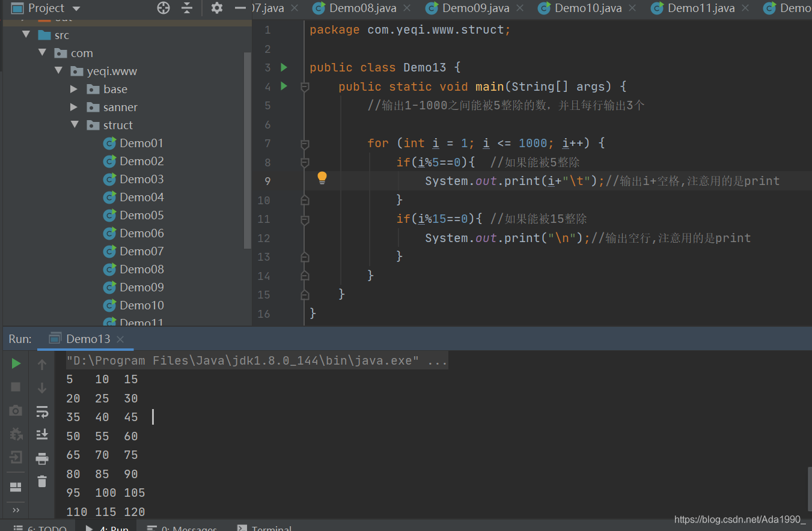This screenshot has width=812, height=531.
Task: Click the locate/scroll-from-source target icon
Action: [x=163, y=8]
